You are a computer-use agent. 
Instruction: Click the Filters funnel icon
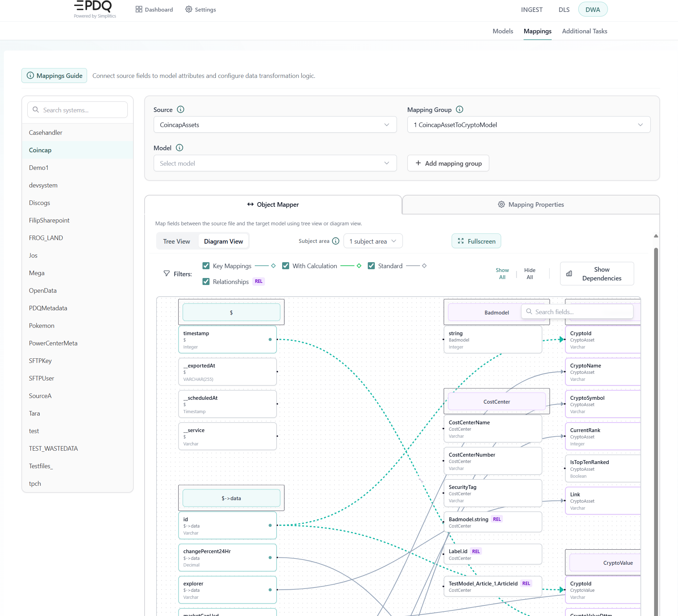click(x=167, y=273)
